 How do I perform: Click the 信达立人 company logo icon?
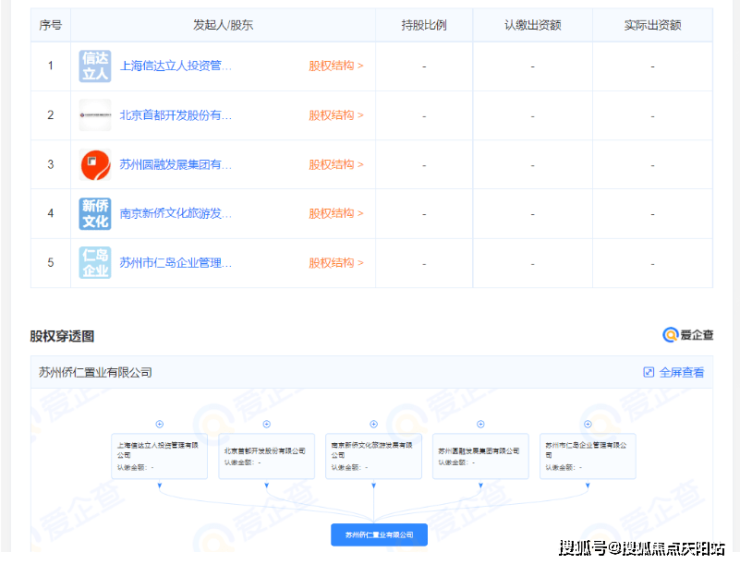pos(95,66)
